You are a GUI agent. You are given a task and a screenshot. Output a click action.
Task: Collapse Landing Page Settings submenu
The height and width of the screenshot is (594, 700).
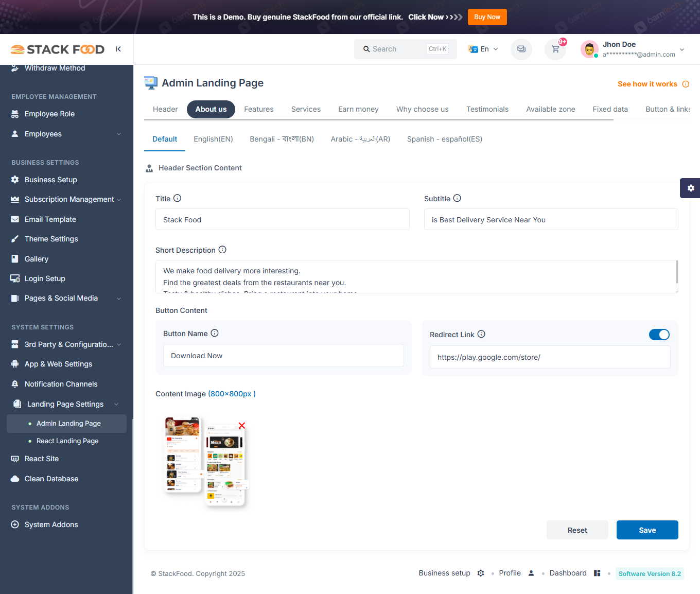(x=116, y=404)
